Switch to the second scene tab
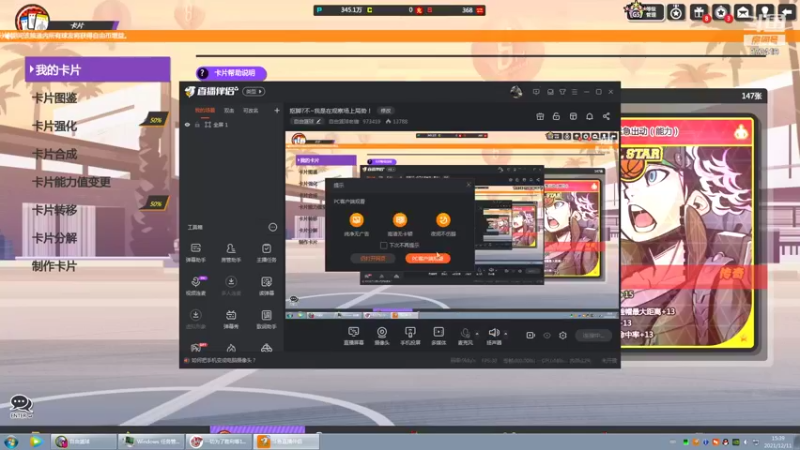Image resolution: width=800 pixels, height=450 pixels. (229, 110)
